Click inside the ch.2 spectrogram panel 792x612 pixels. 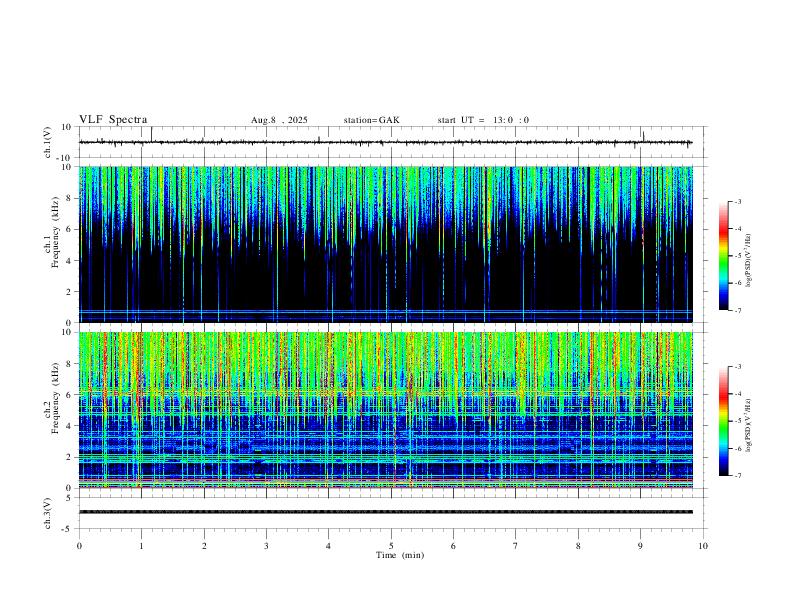click(x=385, y=410)
